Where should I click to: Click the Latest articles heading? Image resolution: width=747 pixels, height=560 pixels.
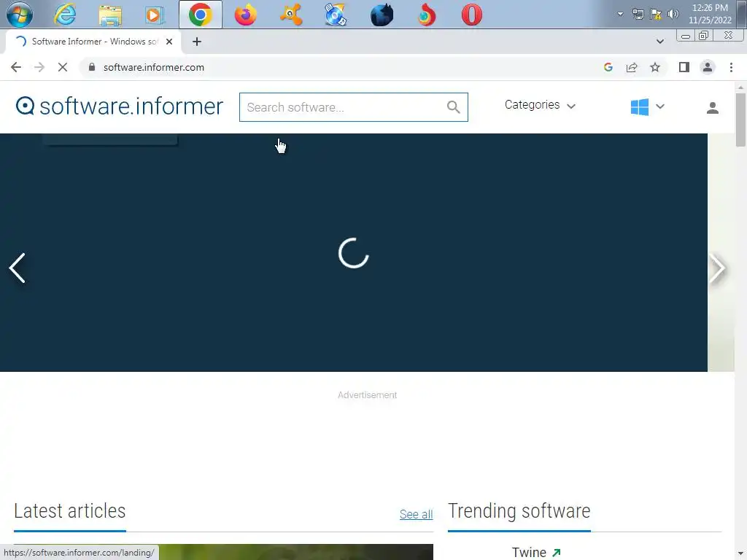69,511
